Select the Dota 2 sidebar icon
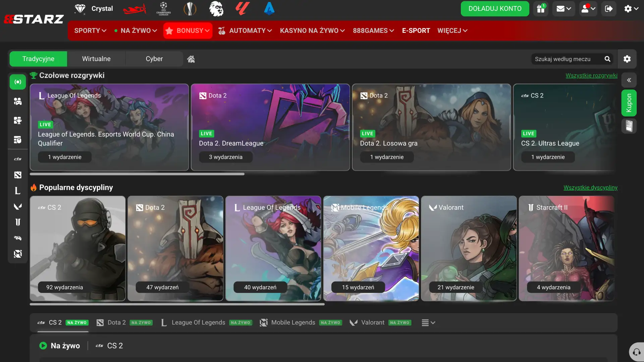644x362 pixels. pyautogui.click(x=18, y=175)
